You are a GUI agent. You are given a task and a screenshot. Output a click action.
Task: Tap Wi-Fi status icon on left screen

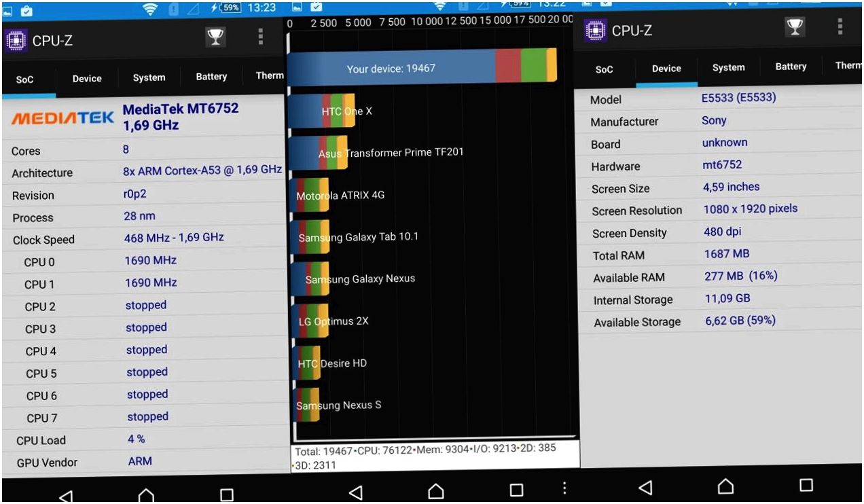151,9
